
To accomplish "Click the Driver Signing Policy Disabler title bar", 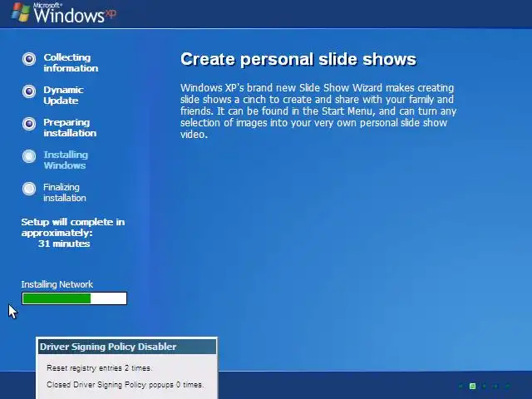I will [x=127, y=347].
